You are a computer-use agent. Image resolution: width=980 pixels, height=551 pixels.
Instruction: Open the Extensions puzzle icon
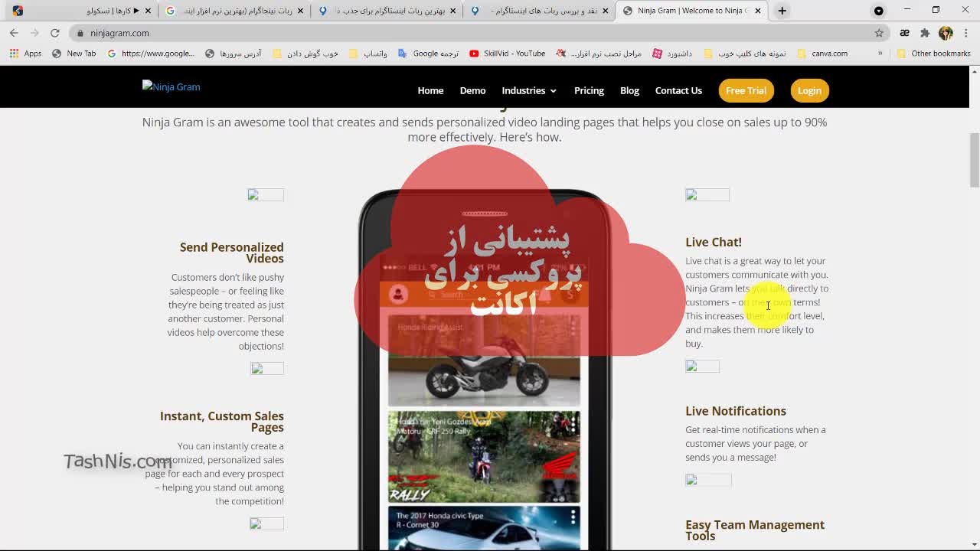point(925,33)
